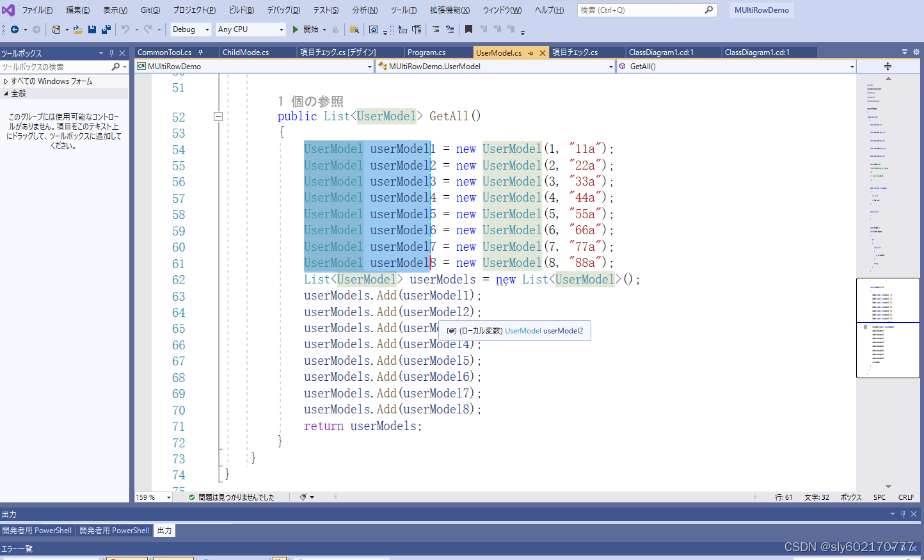The height and width of the screenshot is (560, 924).
Task: Click the redo arrow icon
Action: coord(148,29)
